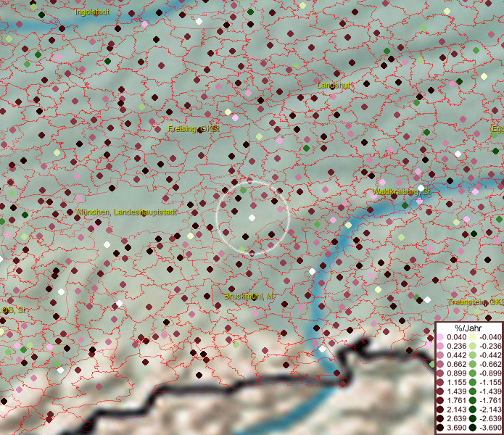Select the Waldkraiburg, St label
The height and width of the screenshot is (435, 504).
(x=401, y=192)
